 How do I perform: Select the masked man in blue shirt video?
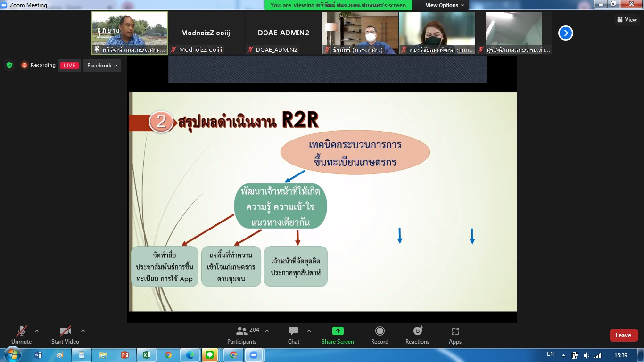tap(360, 33)
